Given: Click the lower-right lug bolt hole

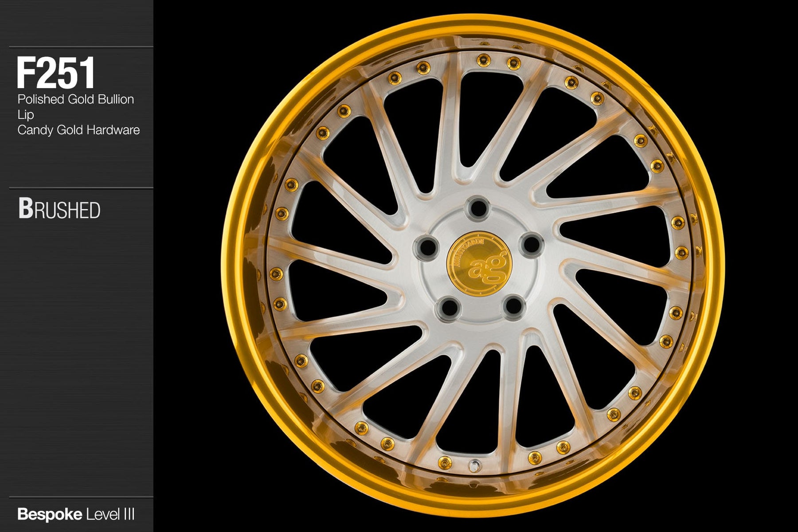Looking at the screenshot, I should click(x=512, y=305).
